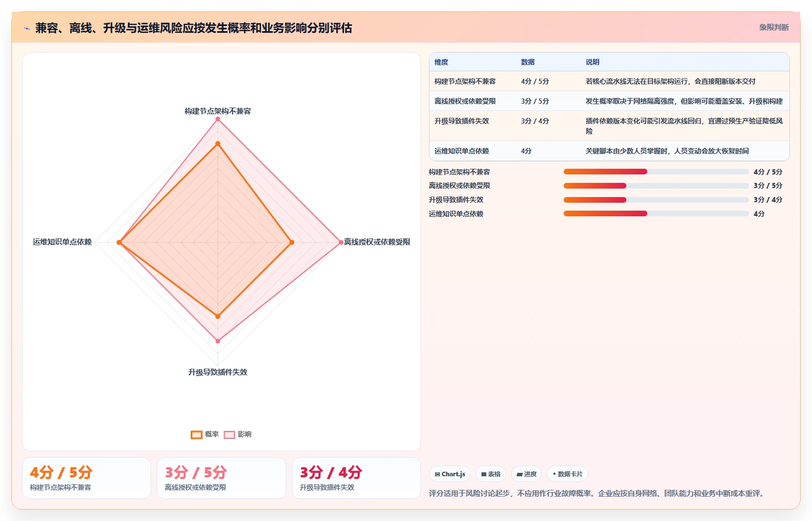
Task: Click the 4分 / 5分 stat card
Action: (x=87, y=478)
